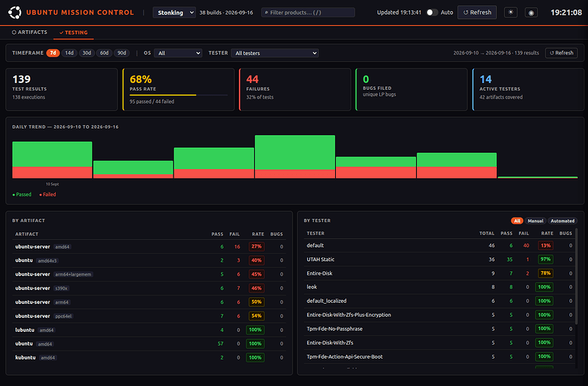Click Refresh in the timeframe filter bar
Image resolution: width=588 pixels, height=386 pixels.
[562, 53]
